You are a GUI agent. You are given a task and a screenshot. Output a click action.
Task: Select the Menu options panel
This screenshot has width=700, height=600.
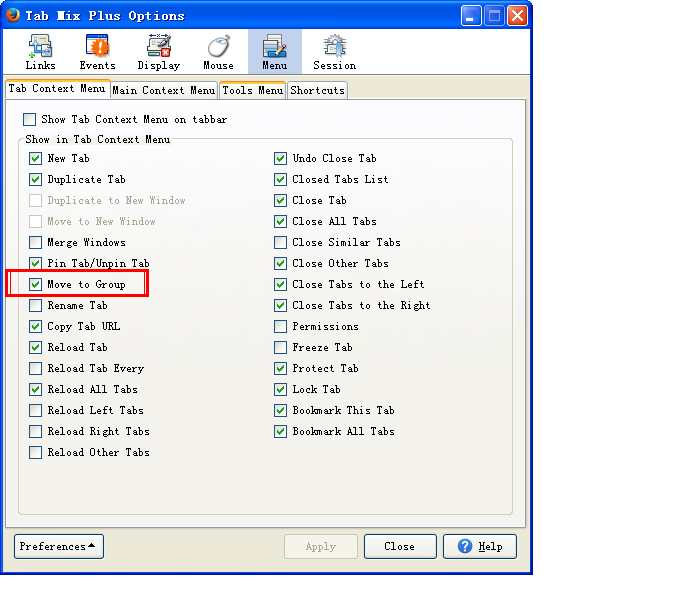(275, 52)
